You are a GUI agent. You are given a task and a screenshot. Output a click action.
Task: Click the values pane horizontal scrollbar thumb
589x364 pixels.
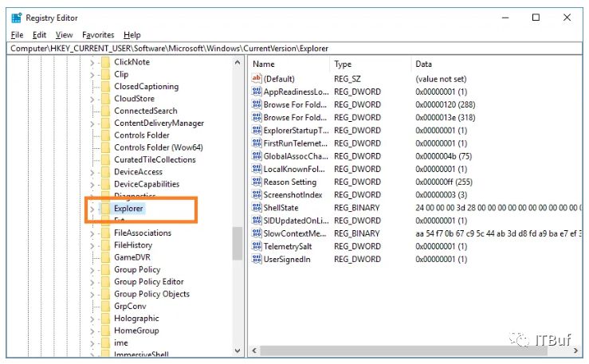coord(404,350)
